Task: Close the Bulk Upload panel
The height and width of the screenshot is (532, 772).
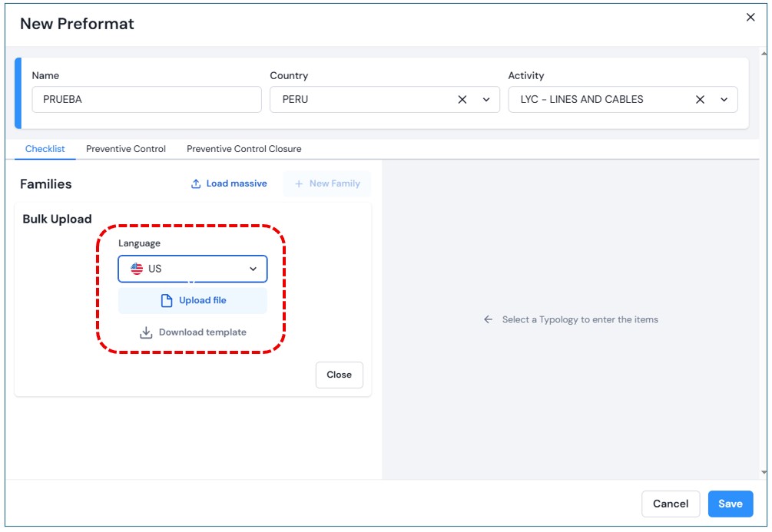Action: coord(339,375)
